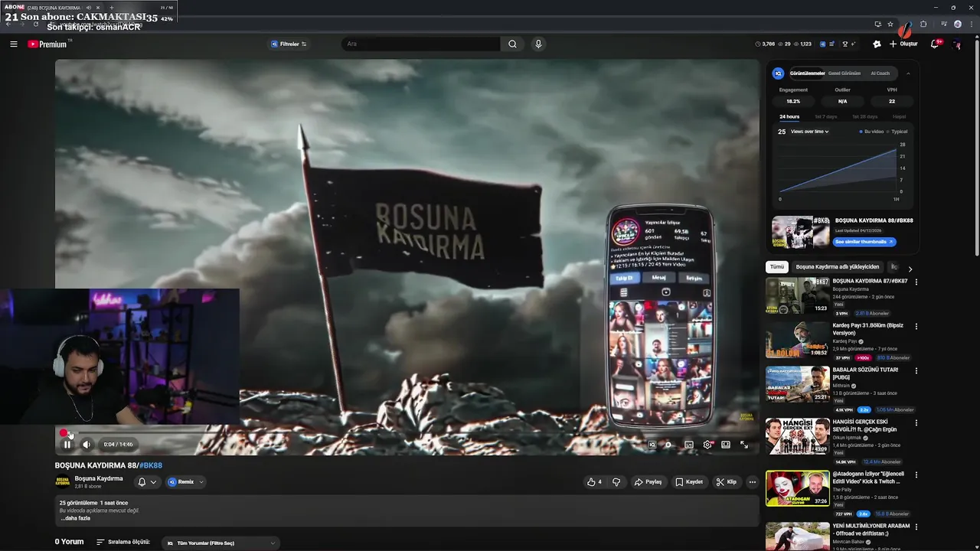Open more actions ellipsis beside Klip
Viewport: 980px width, 551px height.
[x=753, y=482]
